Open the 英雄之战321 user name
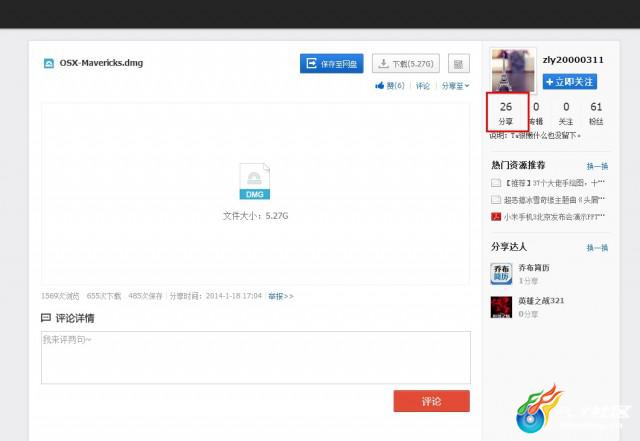 tap(541, 301)
